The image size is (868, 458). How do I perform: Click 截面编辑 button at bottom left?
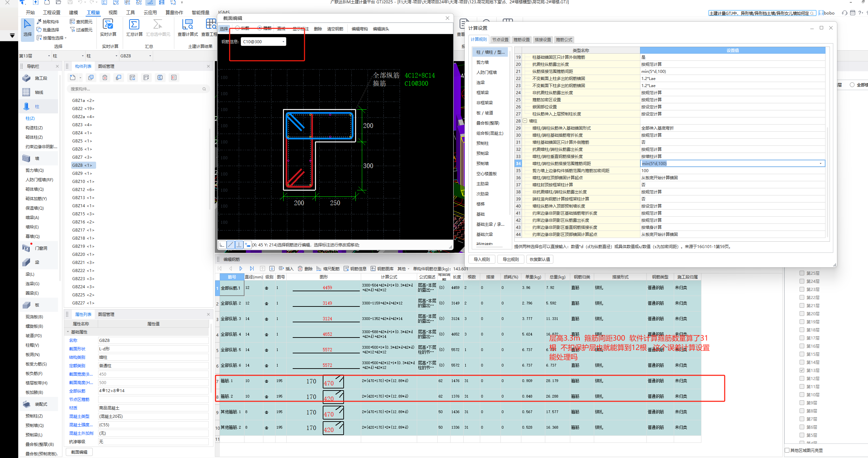click(79, 452)
